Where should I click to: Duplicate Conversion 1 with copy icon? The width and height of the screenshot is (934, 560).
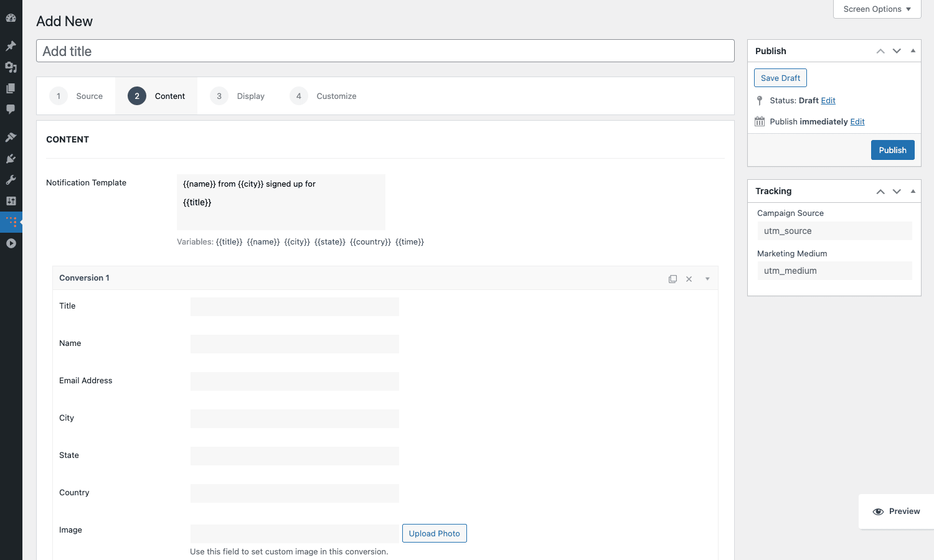pyautogui.click(x=672, y=279)
